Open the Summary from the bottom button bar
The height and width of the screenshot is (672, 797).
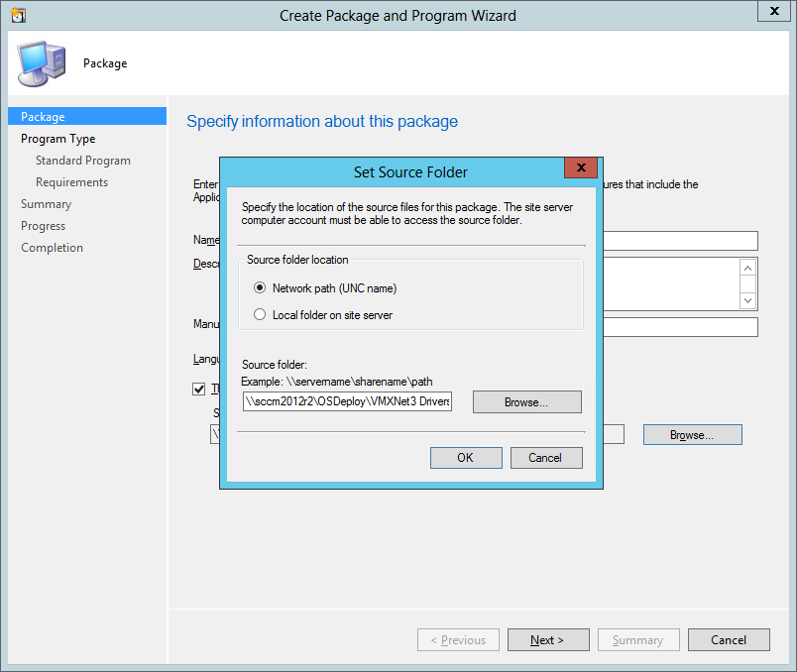coord(638,639)
